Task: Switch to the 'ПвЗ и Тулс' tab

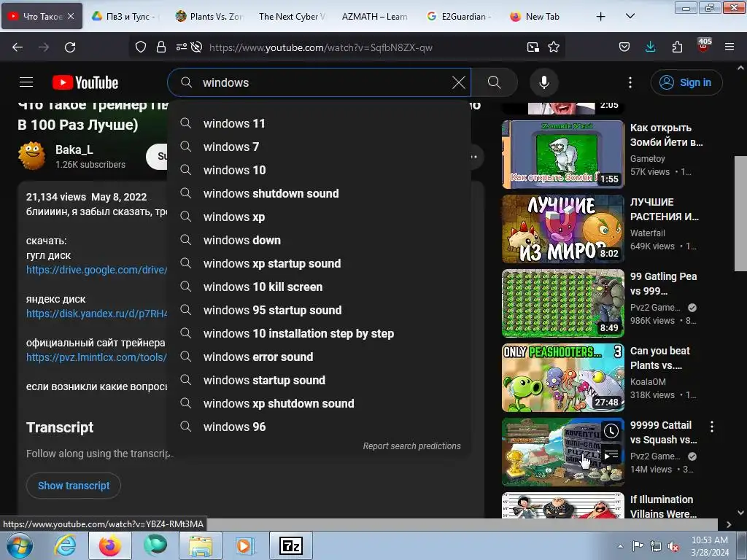Action: pyautogui.click(x=125, y=16)
